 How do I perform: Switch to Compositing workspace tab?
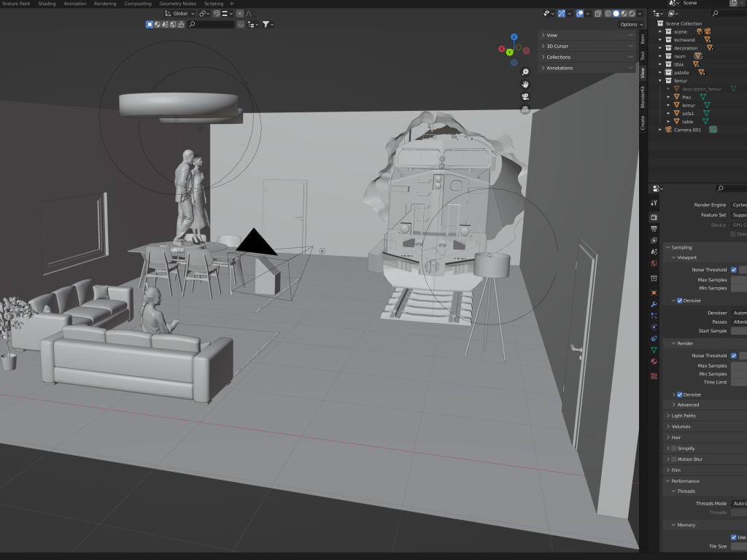[138, 4]
